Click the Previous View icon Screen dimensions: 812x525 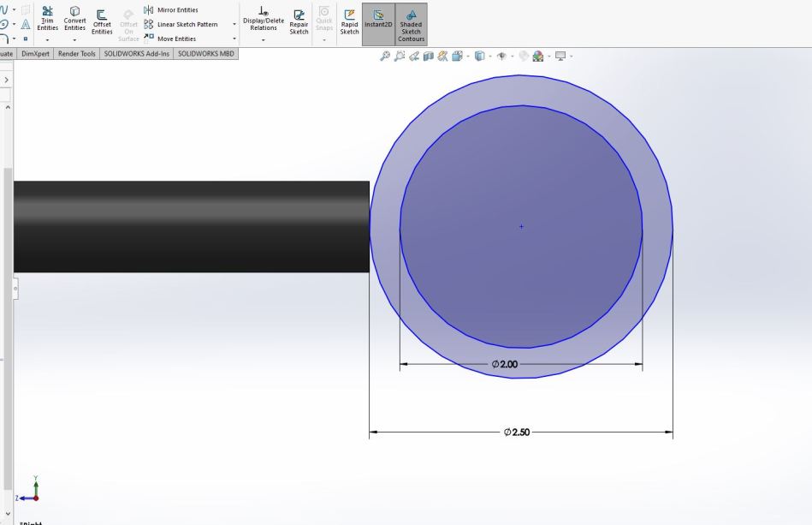413,57
